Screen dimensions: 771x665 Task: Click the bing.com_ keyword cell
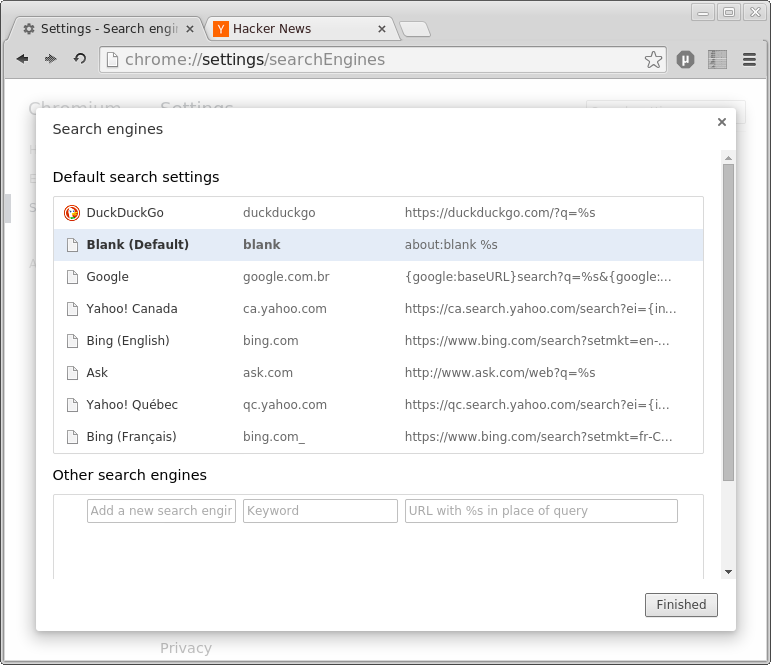(274, 437)
